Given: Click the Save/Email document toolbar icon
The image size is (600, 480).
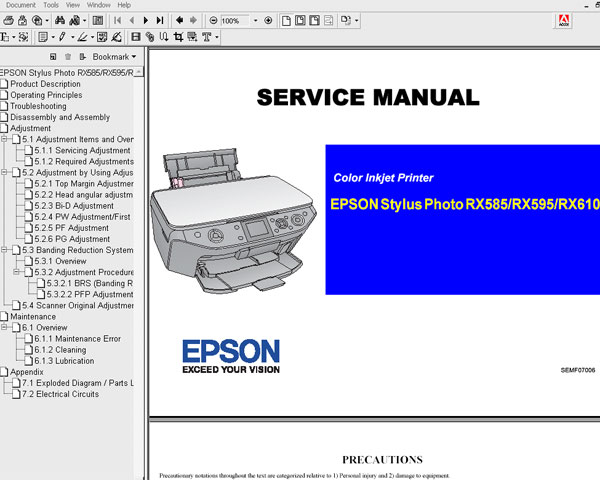Looking at the screenshot, I should tap(23, 20).
